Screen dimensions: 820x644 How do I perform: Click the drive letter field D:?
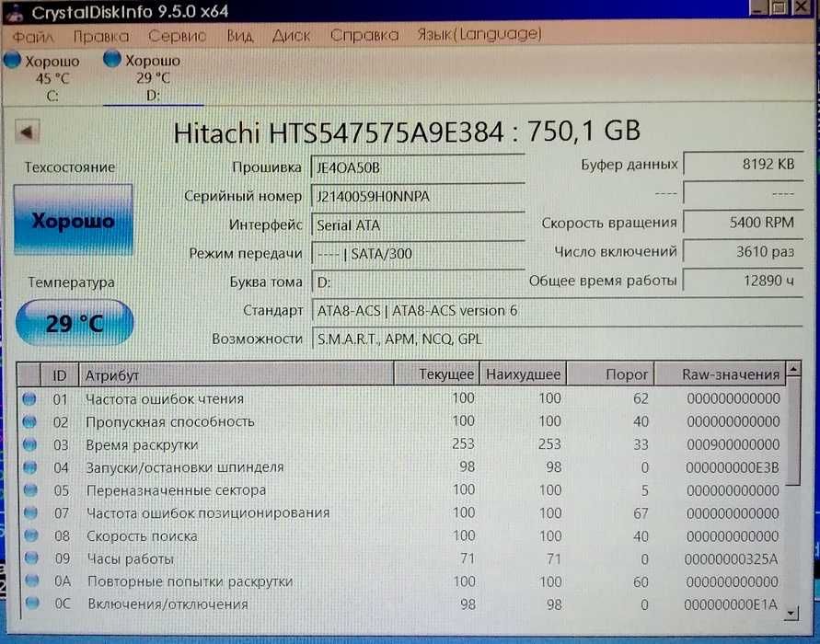(x=418, y=282)
